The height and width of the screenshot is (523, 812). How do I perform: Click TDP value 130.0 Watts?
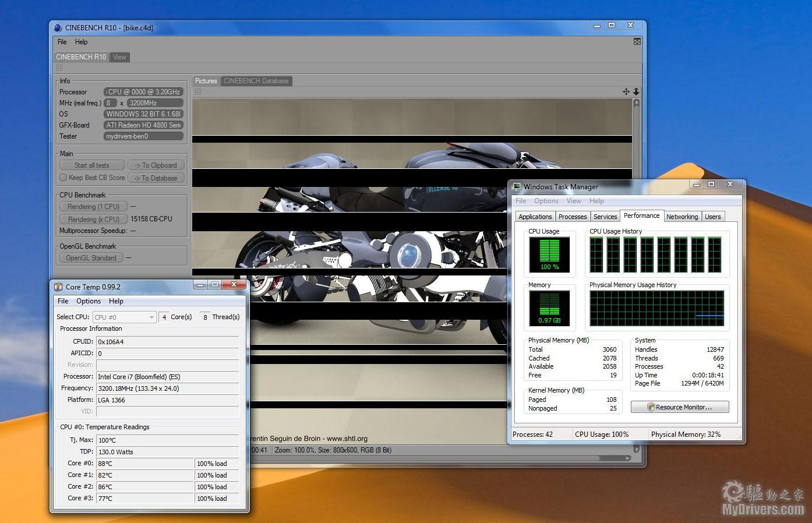[x=167, y=452]
